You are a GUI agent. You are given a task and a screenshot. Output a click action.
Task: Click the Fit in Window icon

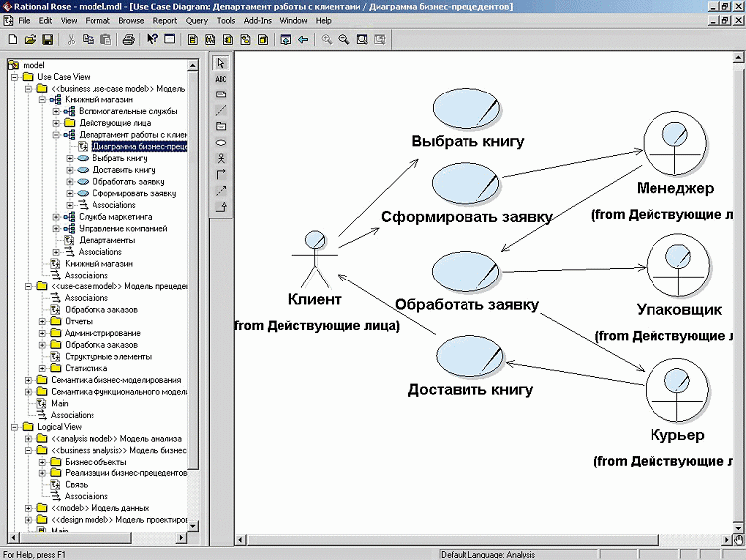click(362, 40)
